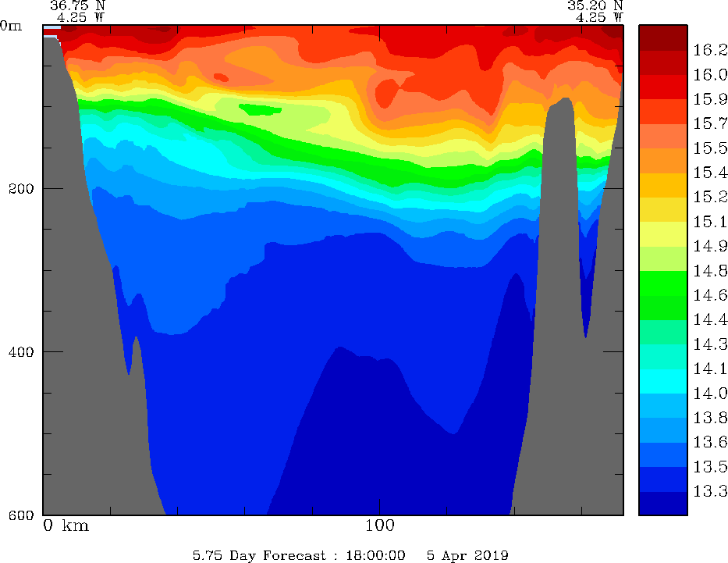
Task: Click the 14.3 colorbar value
Action: [710, 344]
